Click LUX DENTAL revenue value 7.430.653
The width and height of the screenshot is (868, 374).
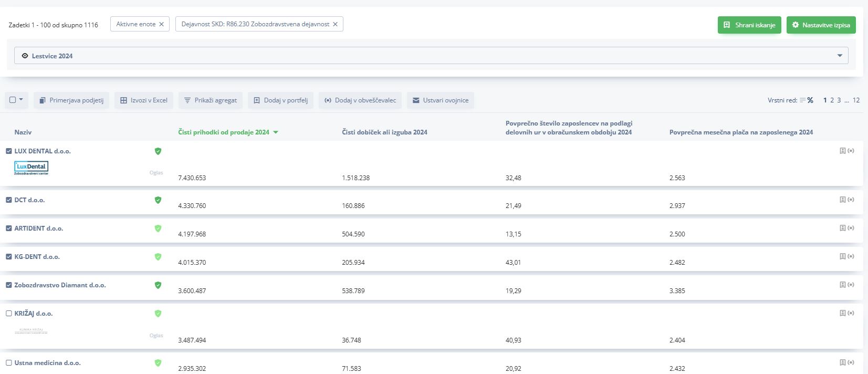pos(192,178)
